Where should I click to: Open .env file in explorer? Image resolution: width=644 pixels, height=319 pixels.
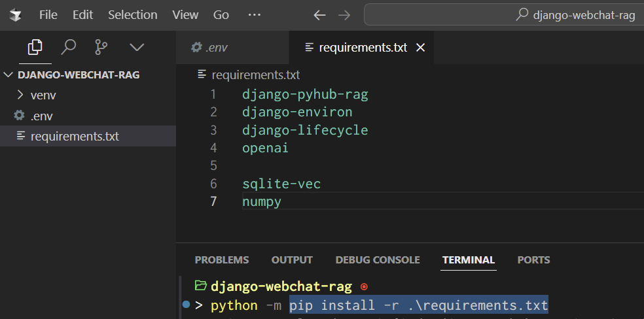[88, 116]
